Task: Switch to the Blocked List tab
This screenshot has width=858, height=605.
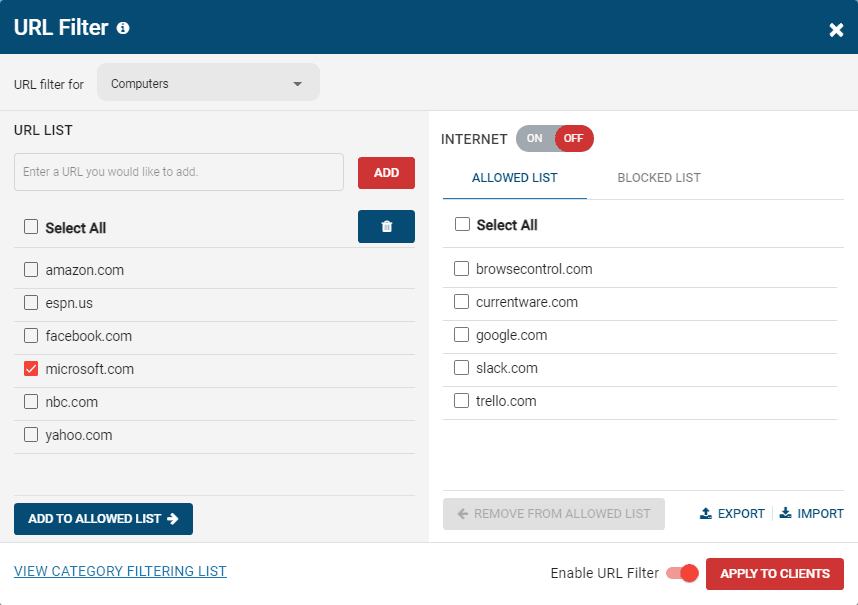Action: pyautogui.click(x=659, y=178)
